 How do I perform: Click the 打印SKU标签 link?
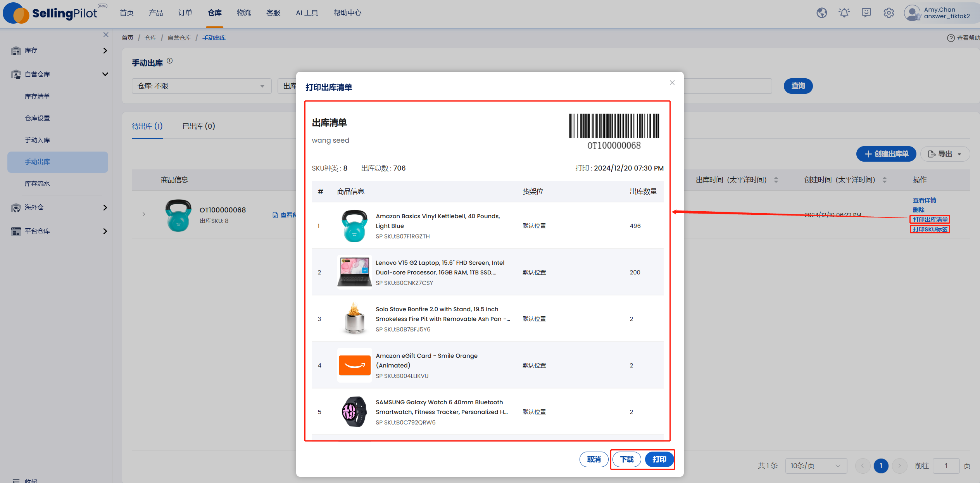tap(930, 229)
